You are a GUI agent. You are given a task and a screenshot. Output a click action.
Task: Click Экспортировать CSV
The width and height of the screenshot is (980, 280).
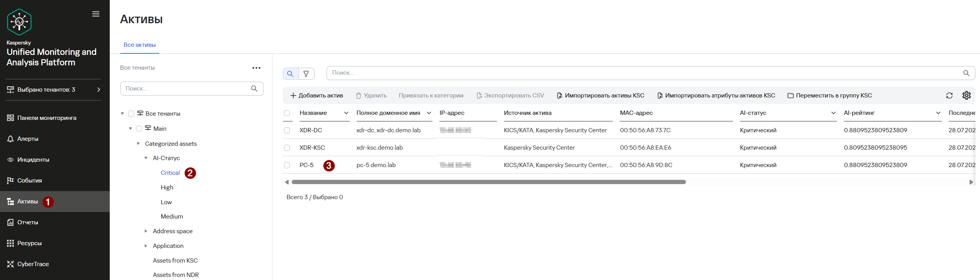[x=510, y=96]
